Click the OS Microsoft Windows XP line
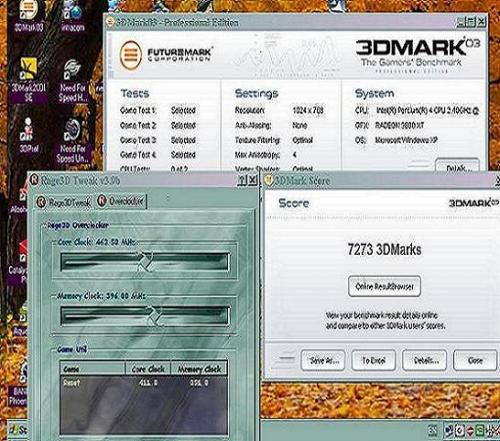The image size is (500, 441). point(396,140)
